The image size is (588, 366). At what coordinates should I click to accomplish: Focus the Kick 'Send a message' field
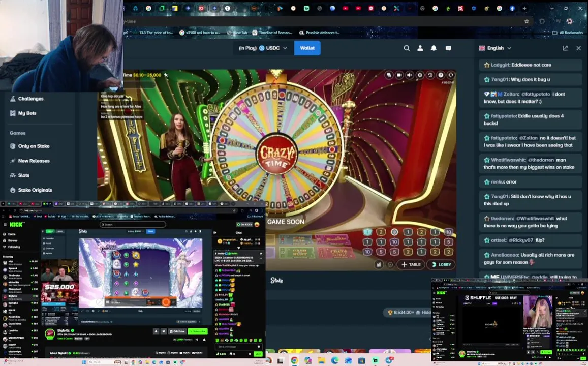238,347
